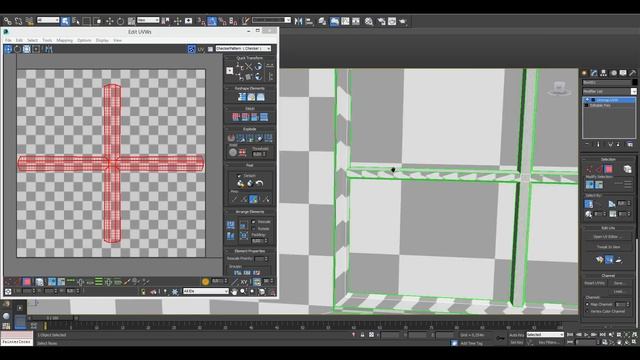The image size is (640, 360).
Task: Click the Mirror tool in Edit UVWs toolbar
Action: coord(48,49)
